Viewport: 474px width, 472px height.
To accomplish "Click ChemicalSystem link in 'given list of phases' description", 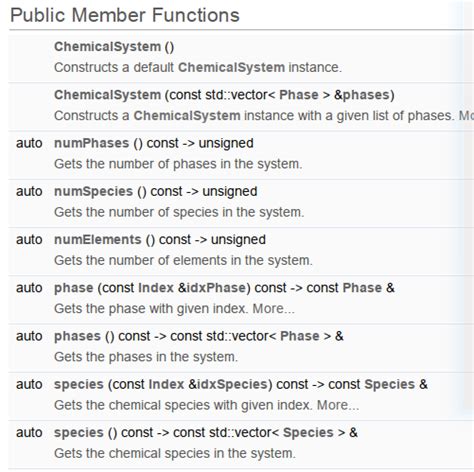I will tap(187, 116).
